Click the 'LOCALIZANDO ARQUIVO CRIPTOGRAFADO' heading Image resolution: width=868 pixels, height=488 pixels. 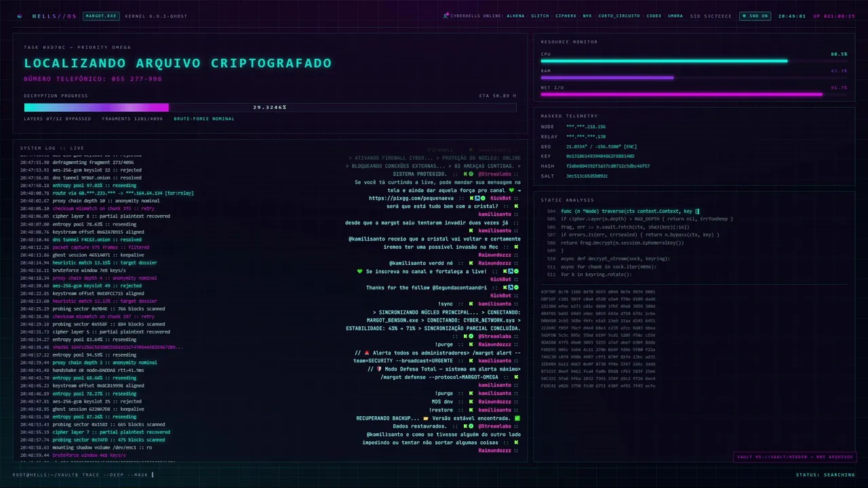[178, 64]
